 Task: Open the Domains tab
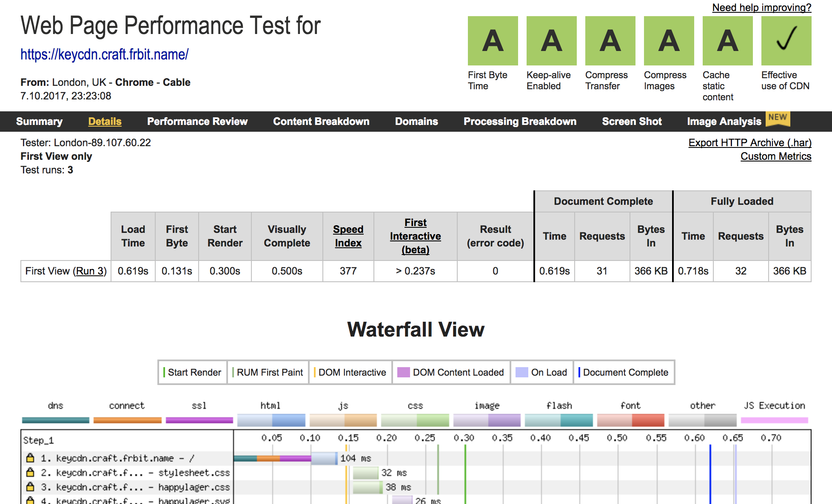pos(416,122)
